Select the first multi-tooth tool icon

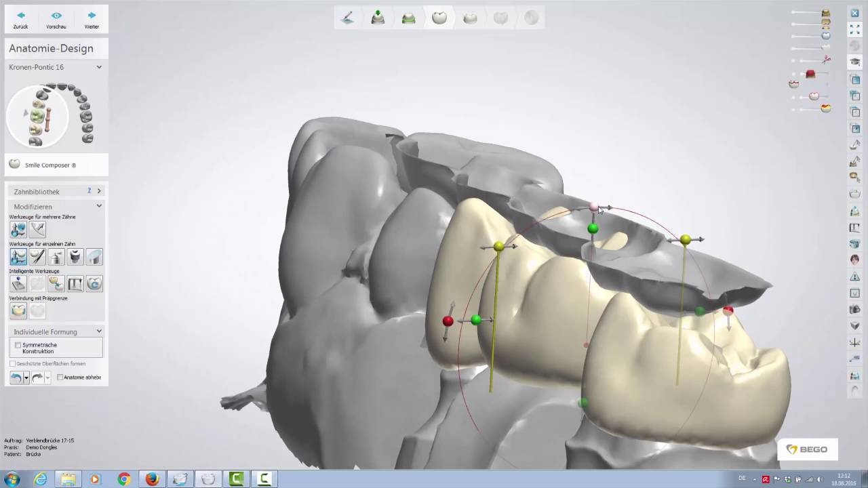coord(18,230)
